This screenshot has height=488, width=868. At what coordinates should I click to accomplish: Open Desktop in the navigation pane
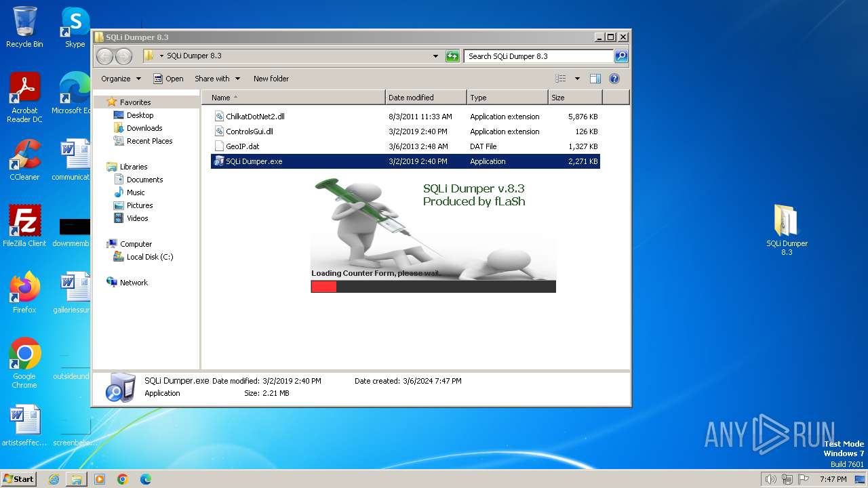tap(140, 115)
